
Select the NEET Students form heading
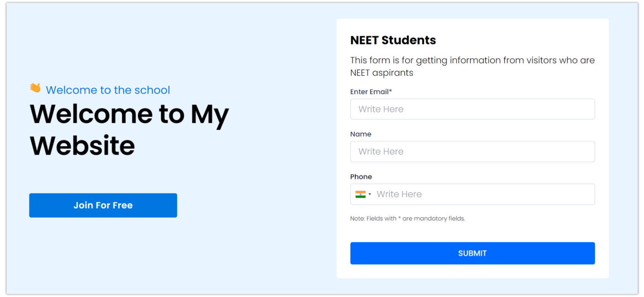tap(393, 40)
